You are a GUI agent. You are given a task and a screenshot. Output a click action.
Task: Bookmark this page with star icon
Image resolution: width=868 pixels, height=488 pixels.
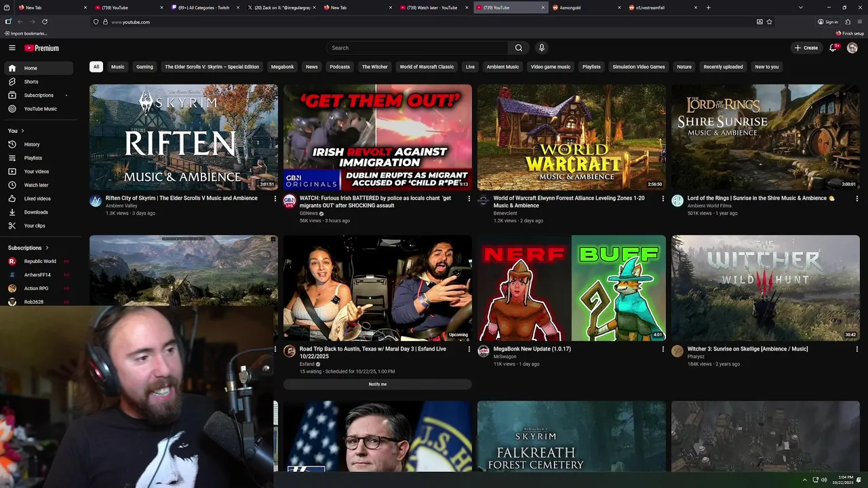(x=769, y=22)
